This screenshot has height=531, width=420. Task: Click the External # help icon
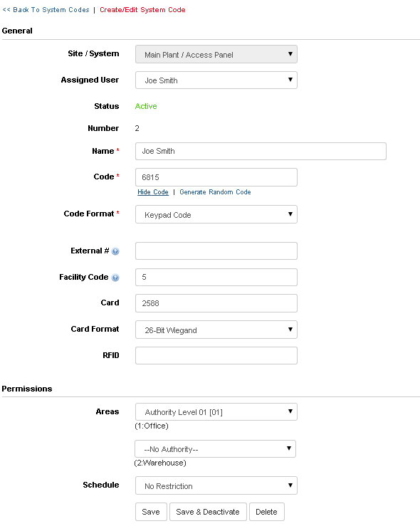(115, 251)
